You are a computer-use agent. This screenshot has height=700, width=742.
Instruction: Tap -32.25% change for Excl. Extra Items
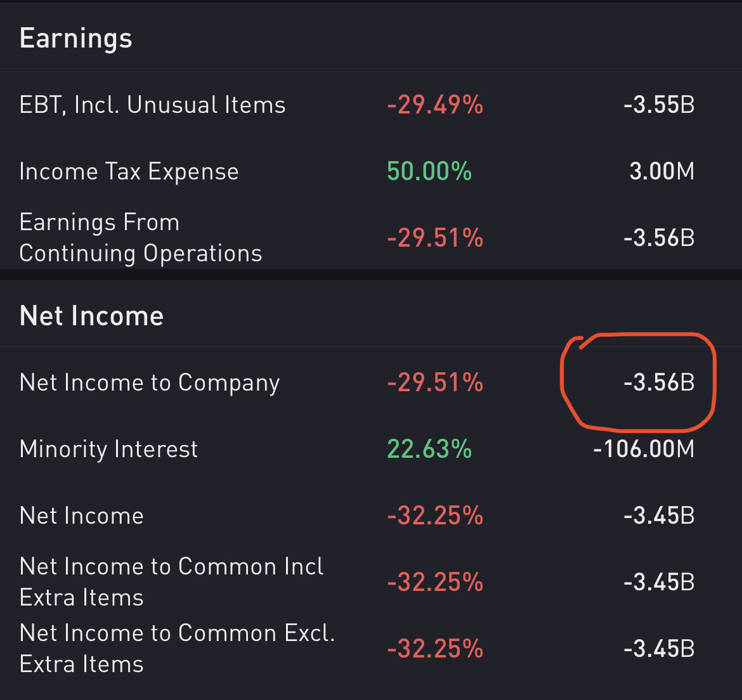tap(435, 649)
